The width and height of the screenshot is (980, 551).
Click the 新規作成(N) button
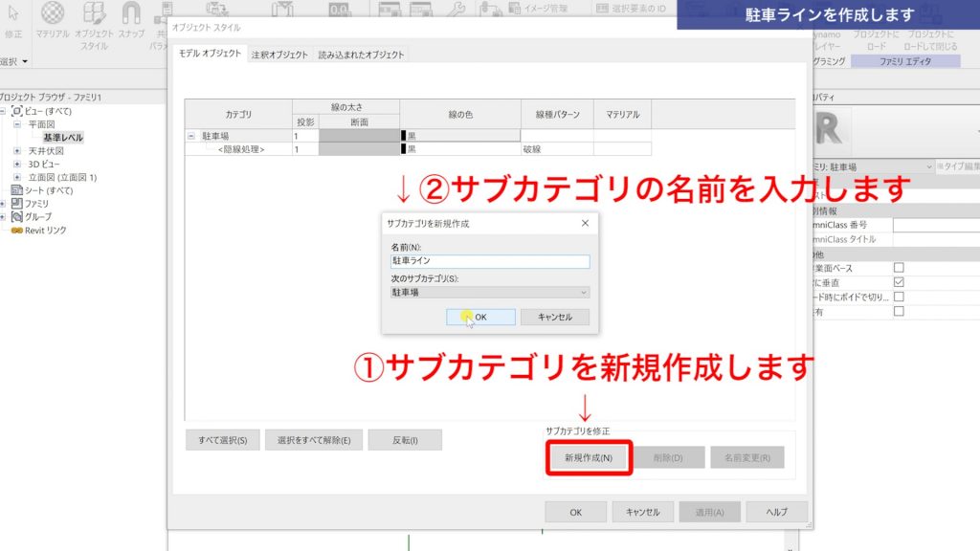click(589, 458)
